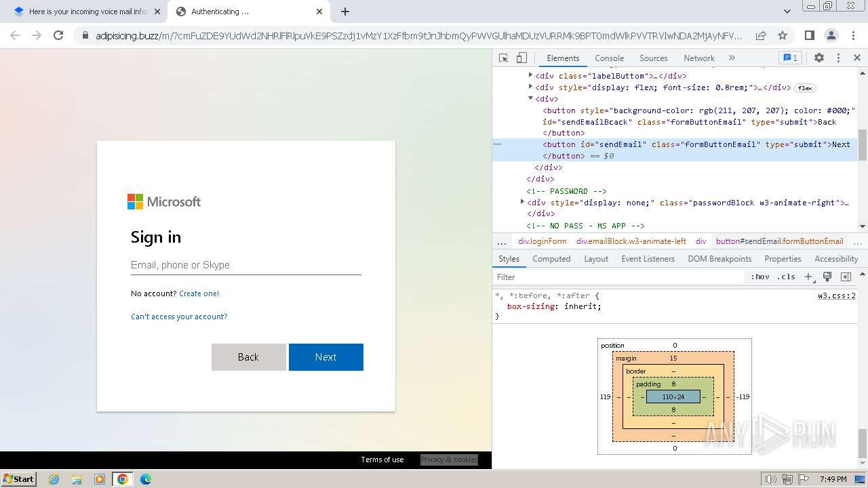
Task: Go back to the previous page
Action: pyautogui.click(x=15, y=35)
